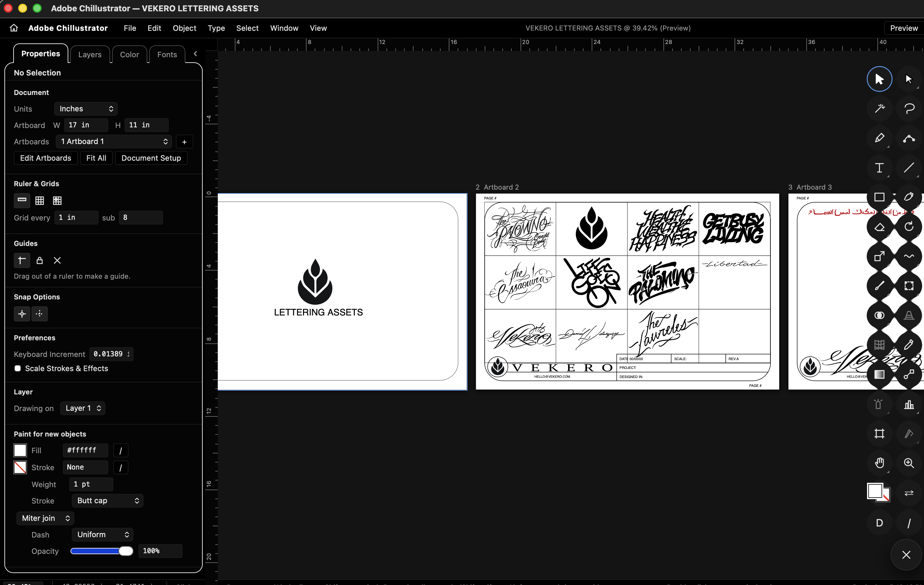This screenshot has height=585, width=924.
Task: Choose the Magic Wand tool
Action: pyautogui.click(x=879, y=109)
